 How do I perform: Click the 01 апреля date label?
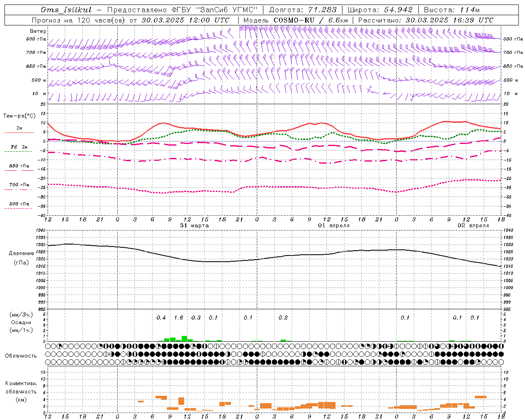pyautogui.click(x=334, y=226)
